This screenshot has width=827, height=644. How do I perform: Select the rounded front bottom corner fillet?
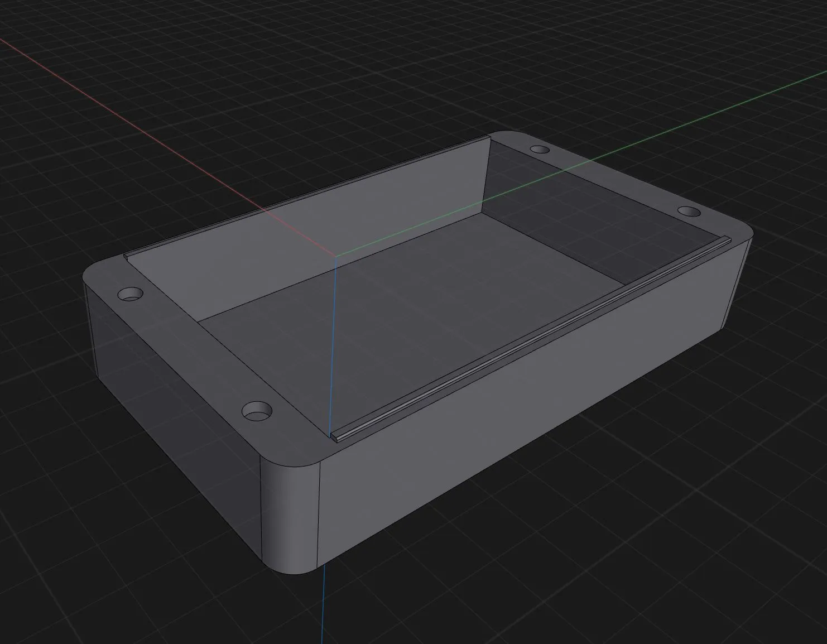290,513
